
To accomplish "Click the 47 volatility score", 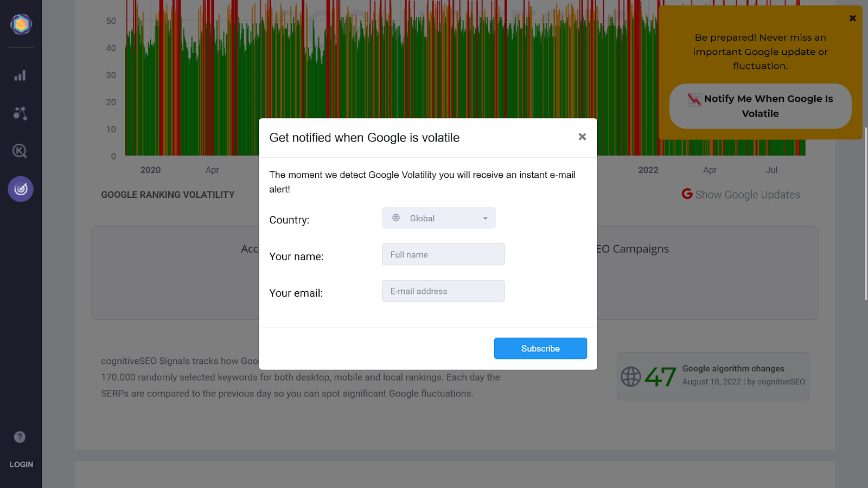I will pyautogui.click(x=660, y=377).
